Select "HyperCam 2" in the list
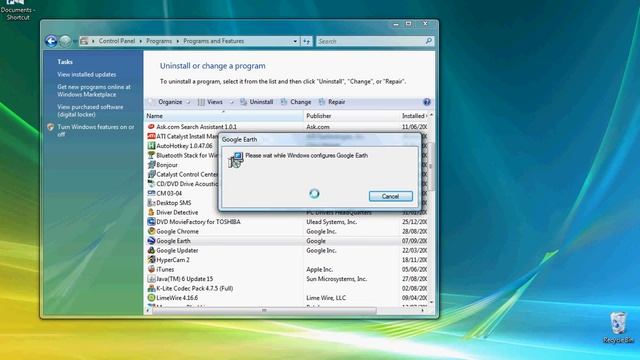The image size is (640, 360). click(173, 260)
